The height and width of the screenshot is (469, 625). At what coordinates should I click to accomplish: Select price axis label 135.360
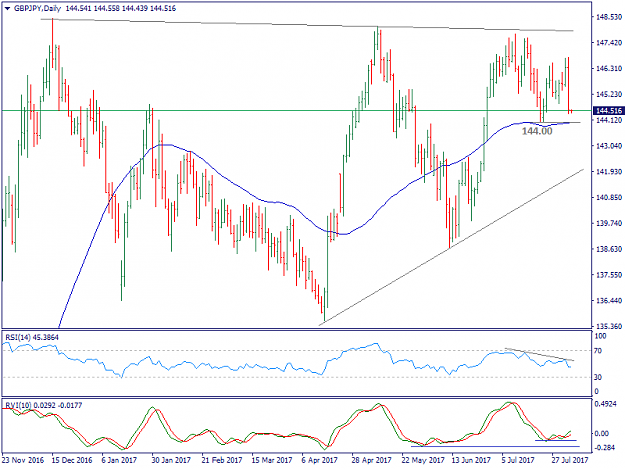tap(609, 326)
